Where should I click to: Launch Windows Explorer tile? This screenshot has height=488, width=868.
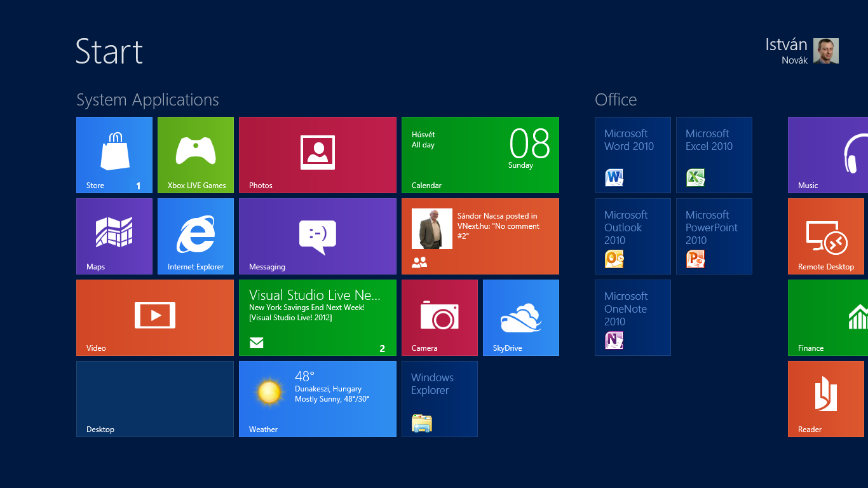[440, 399]
